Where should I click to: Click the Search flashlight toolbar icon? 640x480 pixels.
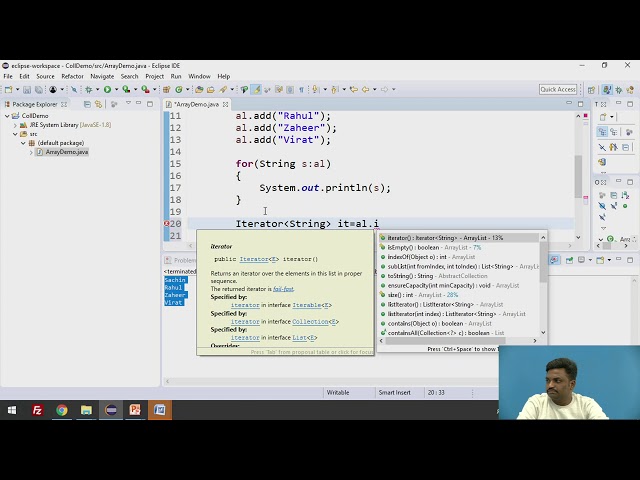click(x=223, y=89)
